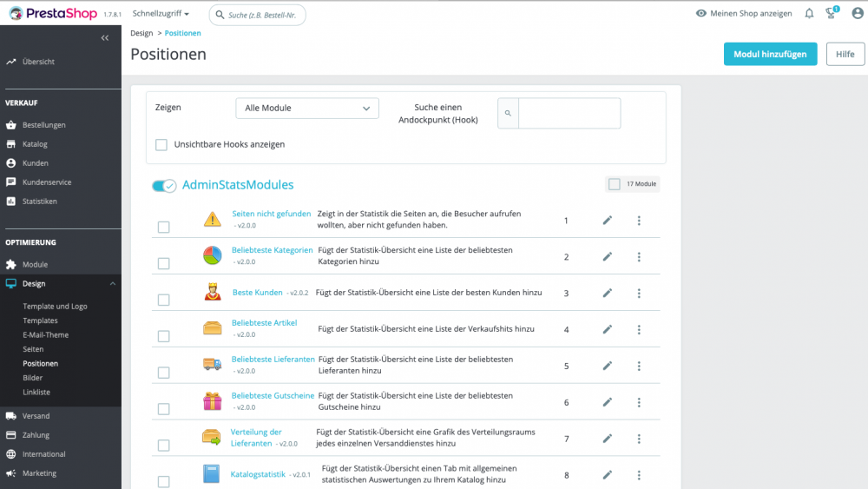This screenshot has width=868, height=489.
Task: Edit the Beliebteste Gutscheine module
Action: pos(608,403)
